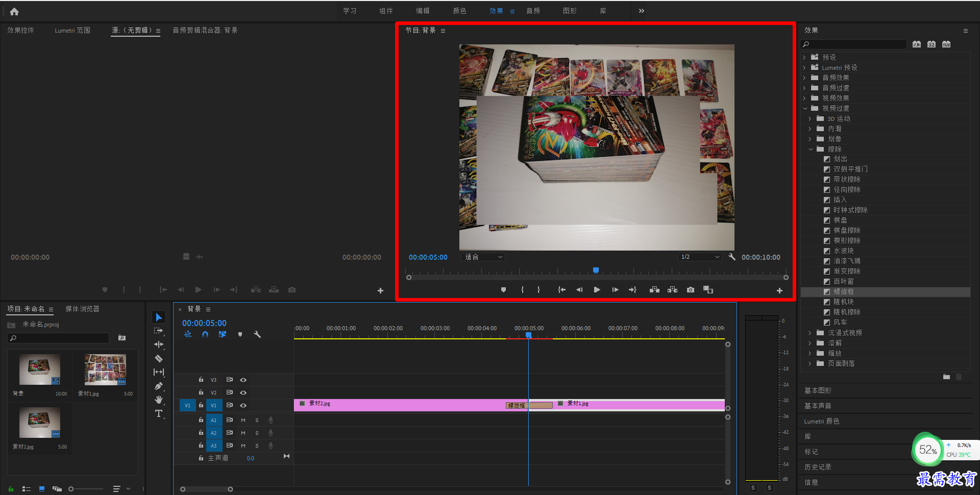980x495 pixels.
Task: Select the Hand tool
Action: point(159,400)
